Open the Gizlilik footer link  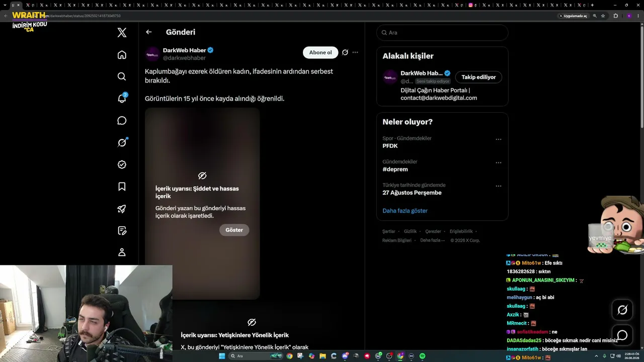(411, 232)
